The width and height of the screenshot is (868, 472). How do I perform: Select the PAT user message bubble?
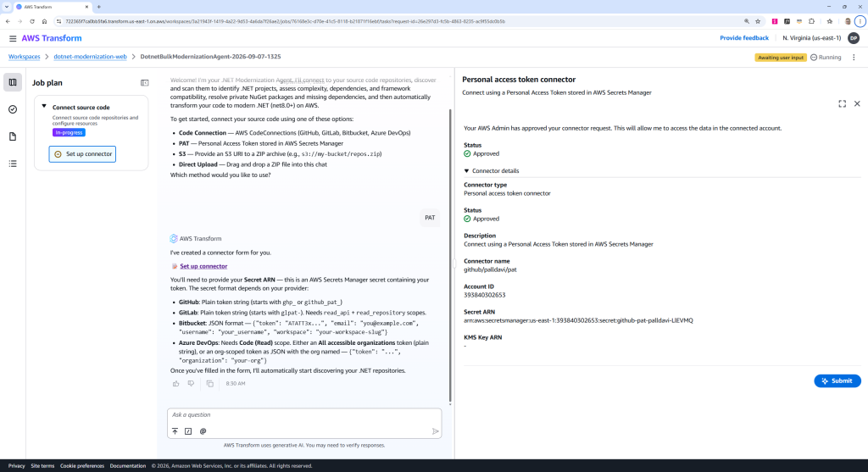pyautogui.click(x=430, y=218)
